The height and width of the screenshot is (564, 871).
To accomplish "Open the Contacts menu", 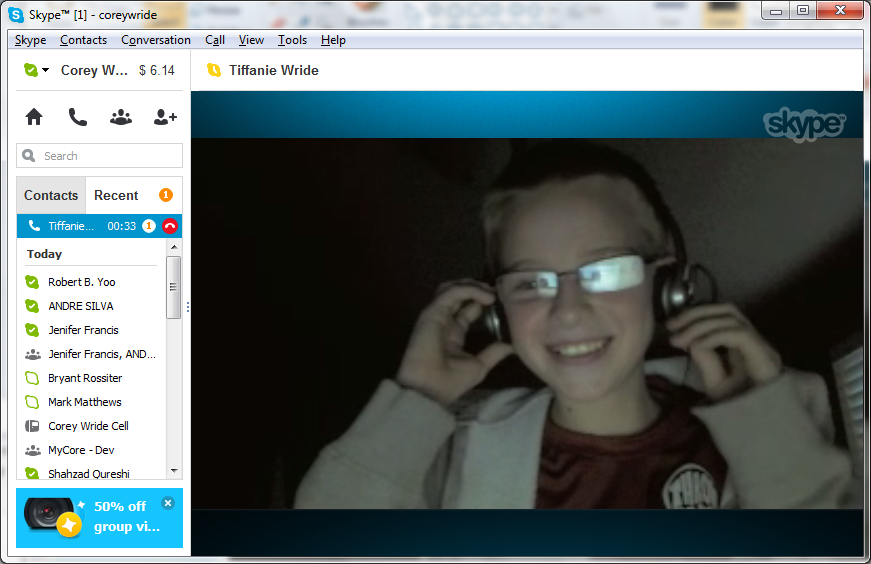I will point(83,40).
